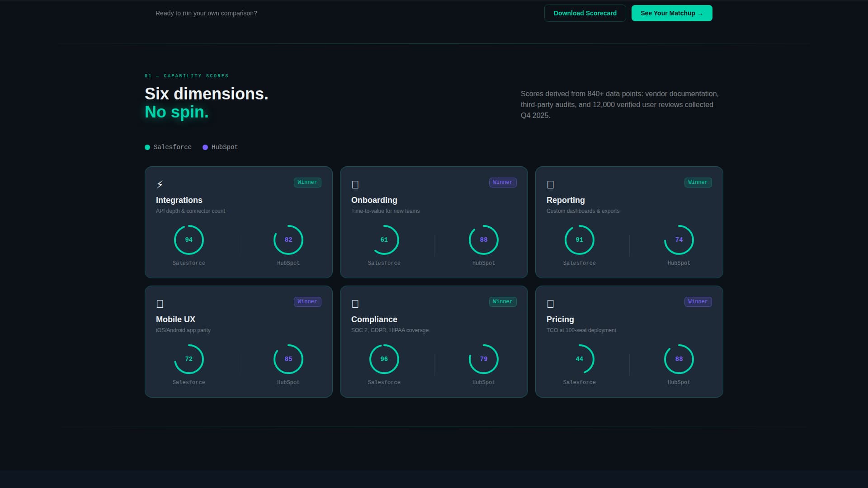
Task: Click the Reporting card title
Action: (x=566, y=200)
